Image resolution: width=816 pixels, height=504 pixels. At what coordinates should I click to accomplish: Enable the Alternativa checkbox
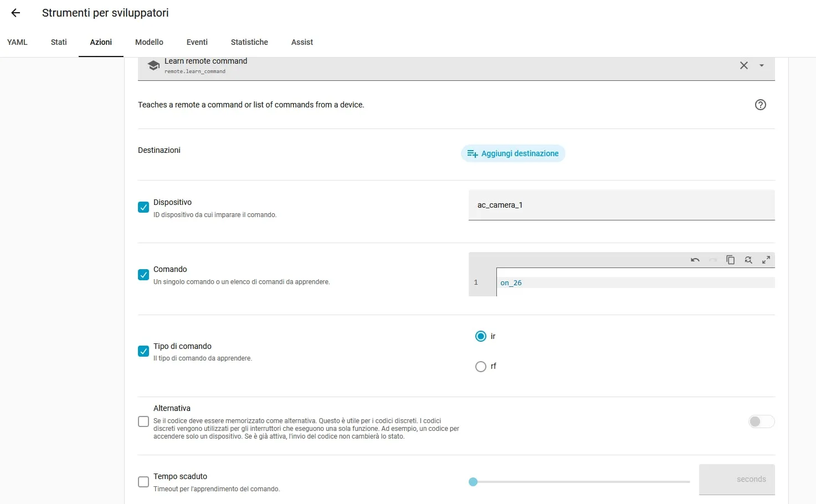tap(143, 421)
